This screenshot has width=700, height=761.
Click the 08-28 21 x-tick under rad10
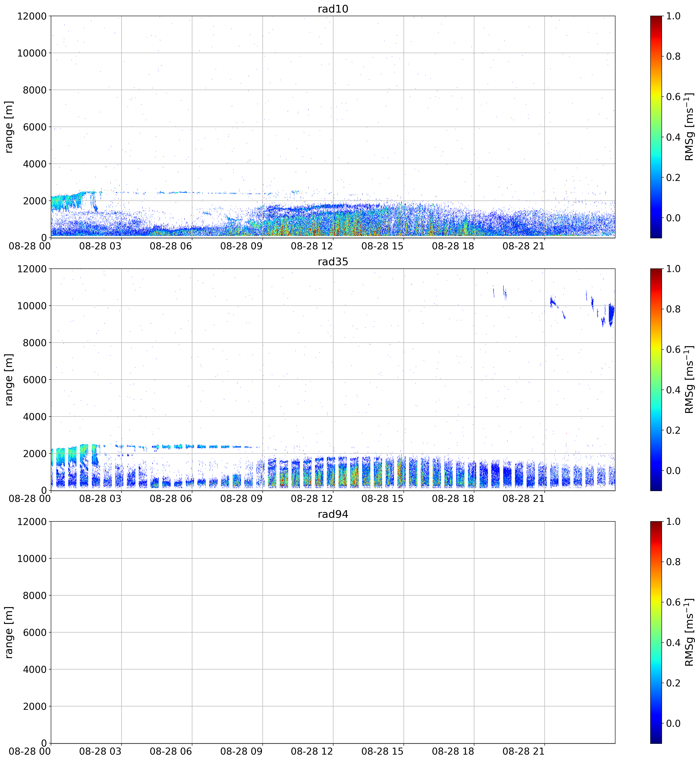(x=523, y=246)
